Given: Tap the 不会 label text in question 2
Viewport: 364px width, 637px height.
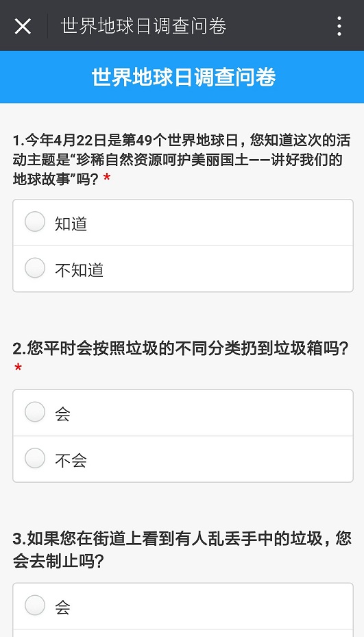Looking at the screenshot, I should click(x=71, y=460).
